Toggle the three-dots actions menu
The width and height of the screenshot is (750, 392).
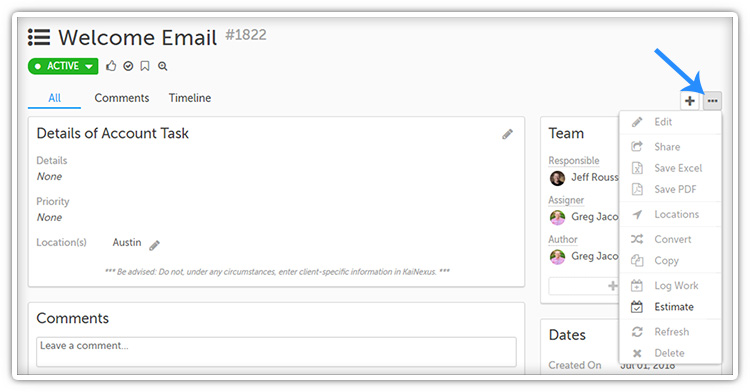[712, 101]
